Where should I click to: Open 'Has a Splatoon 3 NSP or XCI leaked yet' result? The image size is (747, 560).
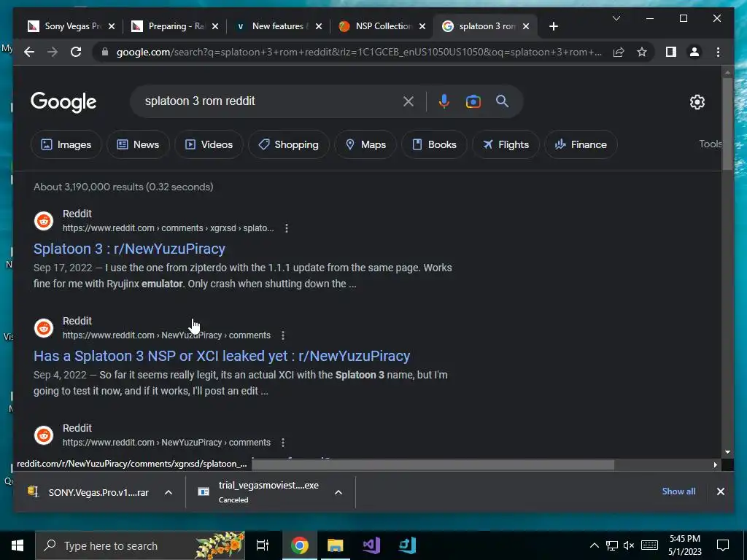click(222, 356)
